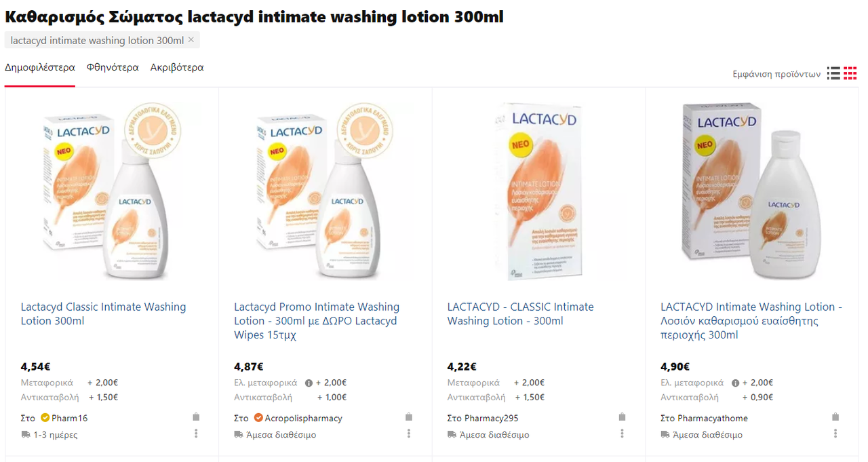Open Lactacyd Promo with ΔΩΡΟ Wipes link

(317, 321)
